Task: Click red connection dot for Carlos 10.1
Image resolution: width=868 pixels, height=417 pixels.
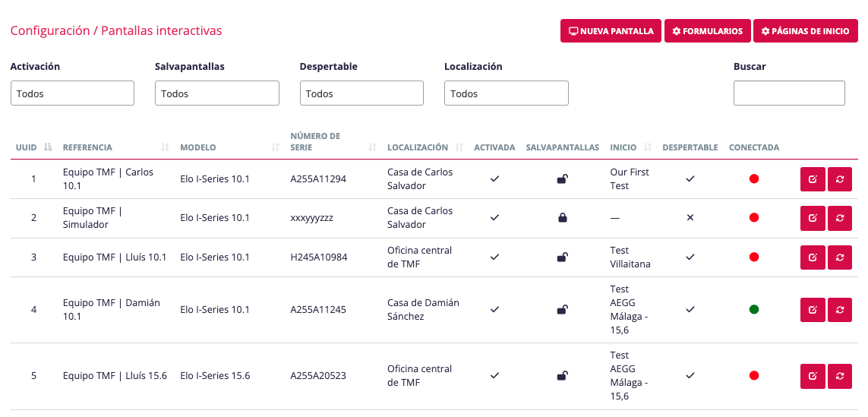Action: pyautogui.click(x=754, y=178)
